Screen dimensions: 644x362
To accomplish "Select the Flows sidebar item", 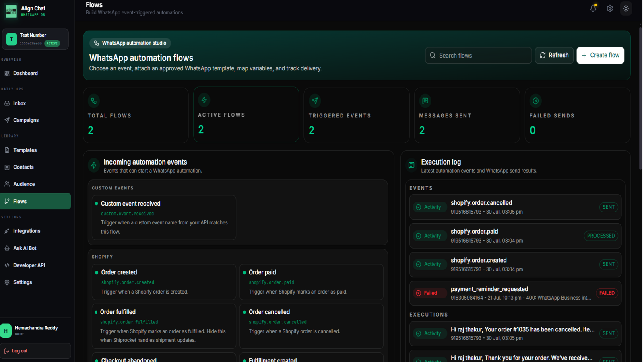I will click(x=35, y=201).
